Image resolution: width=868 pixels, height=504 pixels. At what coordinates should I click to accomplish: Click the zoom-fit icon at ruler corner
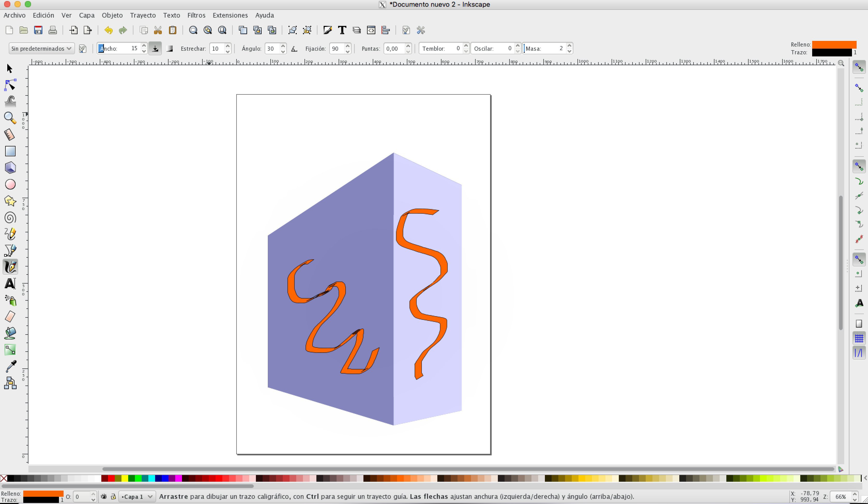pos(841,63)
